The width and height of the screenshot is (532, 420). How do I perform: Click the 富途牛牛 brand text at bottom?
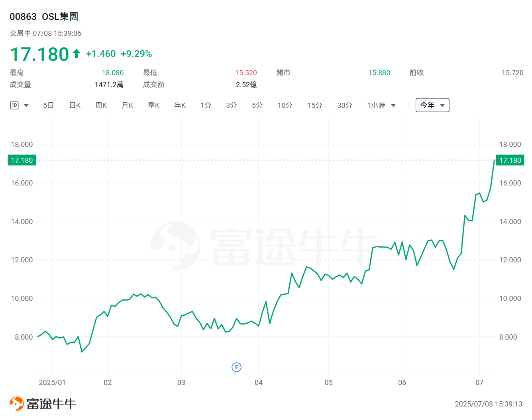(x=51, y=404)
